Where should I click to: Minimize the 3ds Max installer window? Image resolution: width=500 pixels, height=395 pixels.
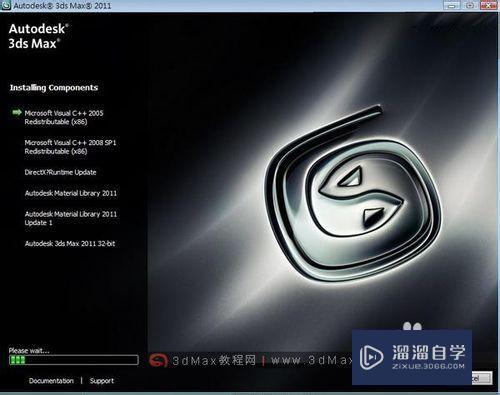[x=452, y=5]
